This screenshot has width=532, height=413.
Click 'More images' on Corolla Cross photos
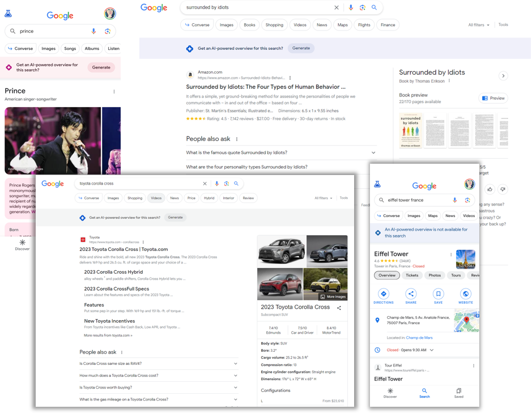pos(333,297)
